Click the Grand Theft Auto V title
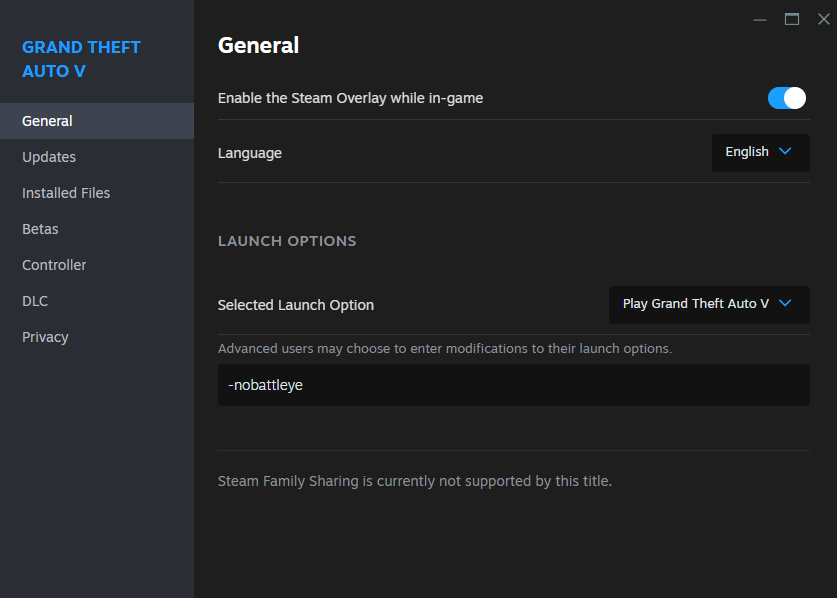Image resolution: width=837 pixels, height=598 pixels. (x=81, y=59)
